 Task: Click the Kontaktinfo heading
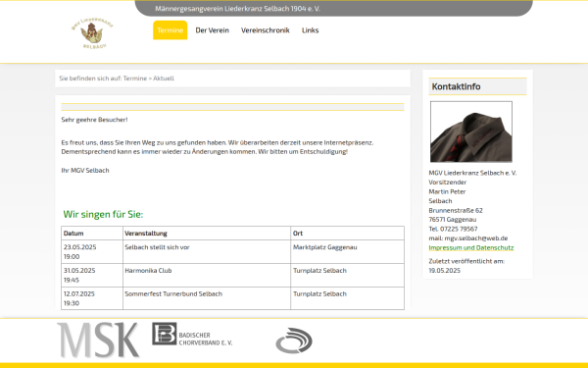pyautogui.click(x=456, y=86)
